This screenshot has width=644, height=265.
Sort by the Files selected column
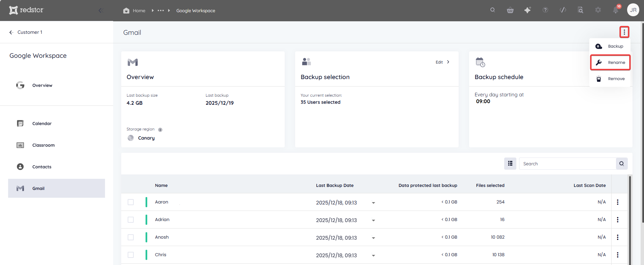pyautogui.click(x=490, y=186)
